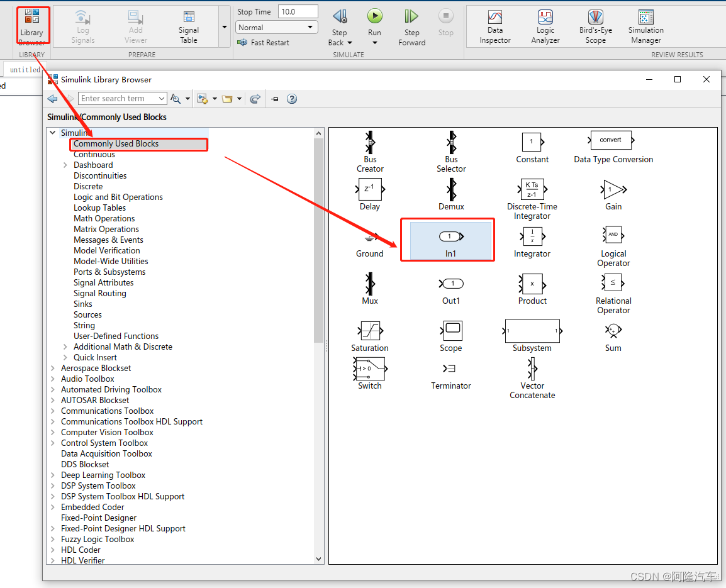The height and width of the screenshot is (588, 726).
Task: Select the Terminator block
Action: point(451,377)
